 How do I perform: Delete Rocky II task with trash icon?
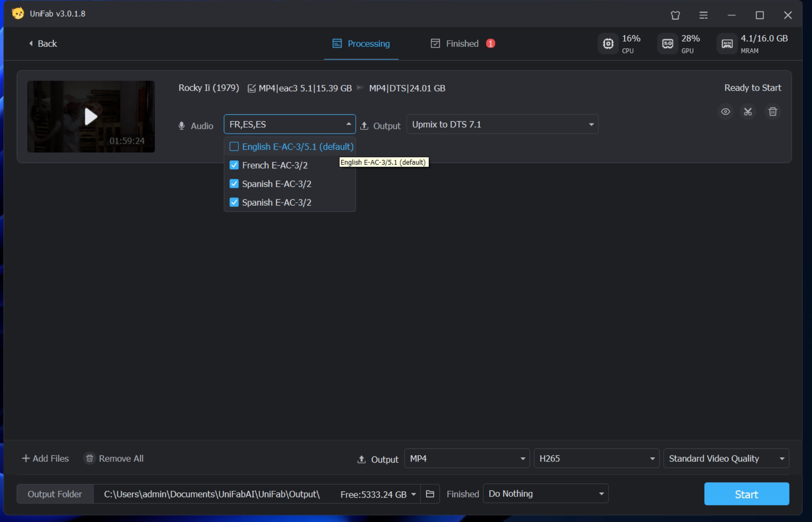pyautogui.click(x=772, y=112)
